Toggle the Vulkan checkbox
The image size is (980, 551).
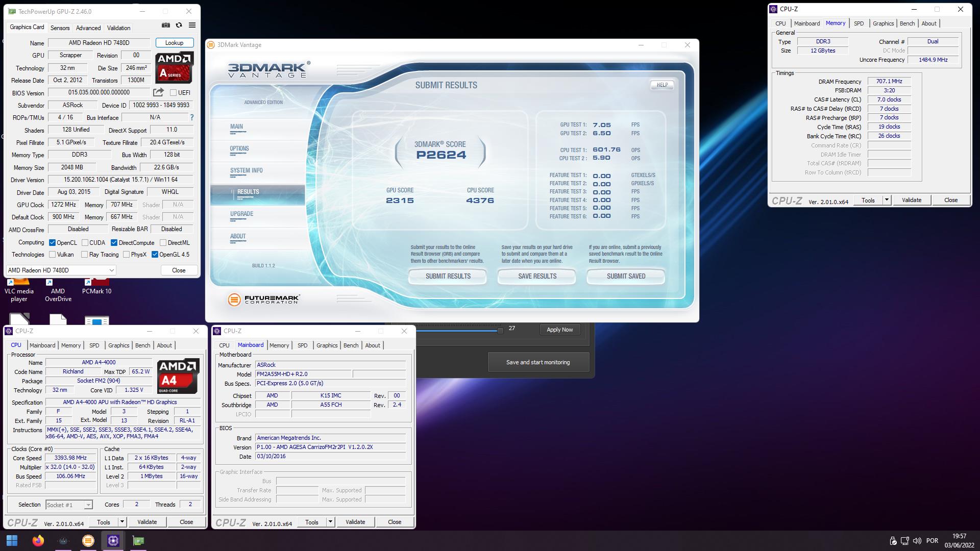[x=52, y=255]
